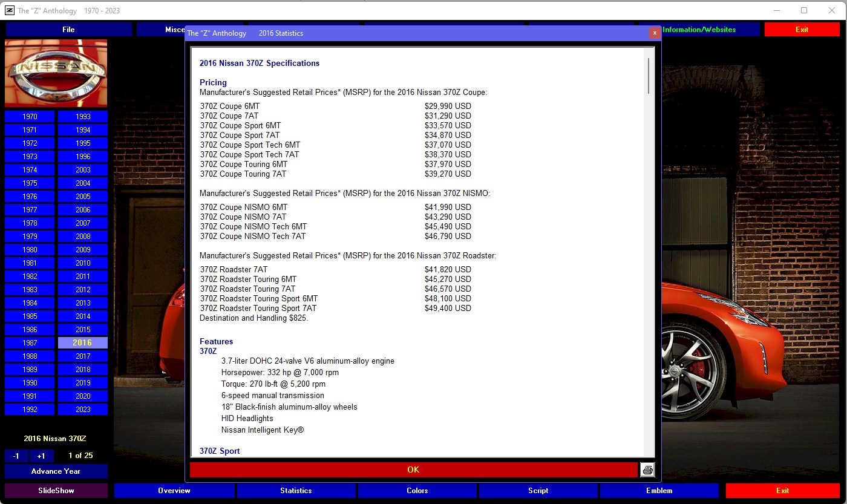Click the "Horsepower: 332 hp @ 7,000 rpm" line
847x504 pixels.
pos(280,373)
